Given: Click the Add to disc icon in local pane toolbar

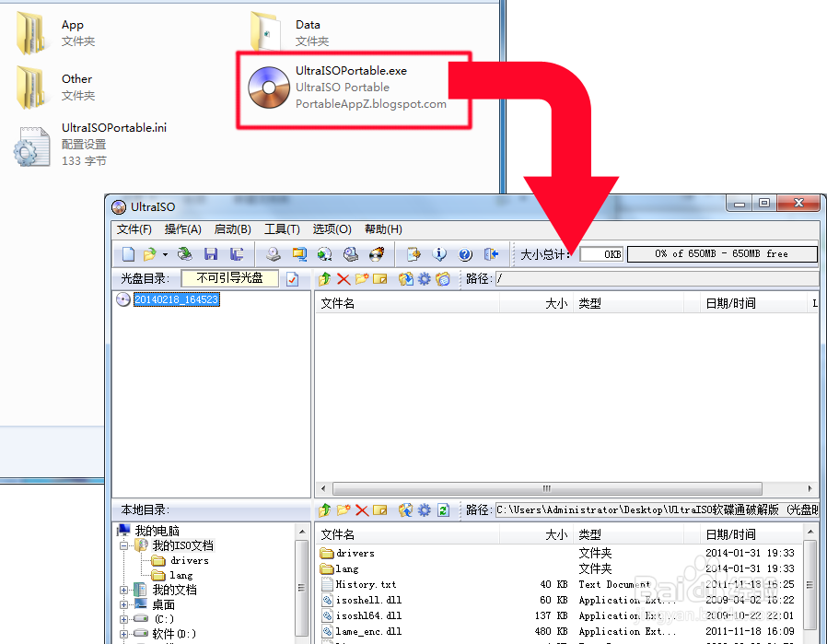Looking at the screenshot, I should coord(405,510).
